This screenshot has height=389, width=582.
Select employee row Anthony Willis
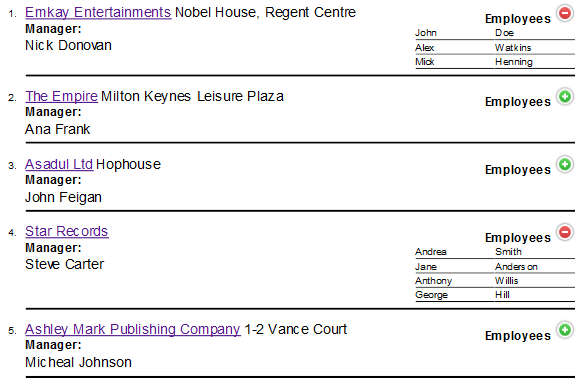495,281
